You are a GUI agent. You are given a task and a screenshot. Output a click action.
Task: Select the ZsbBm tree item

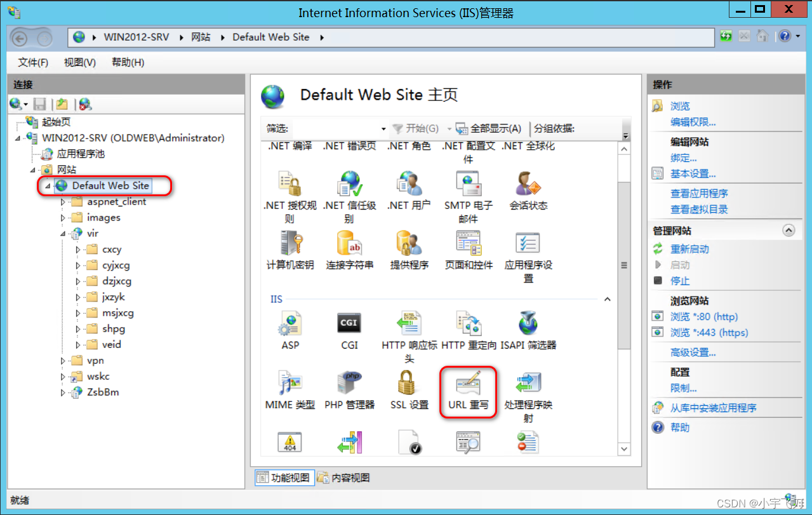point(103,392)
